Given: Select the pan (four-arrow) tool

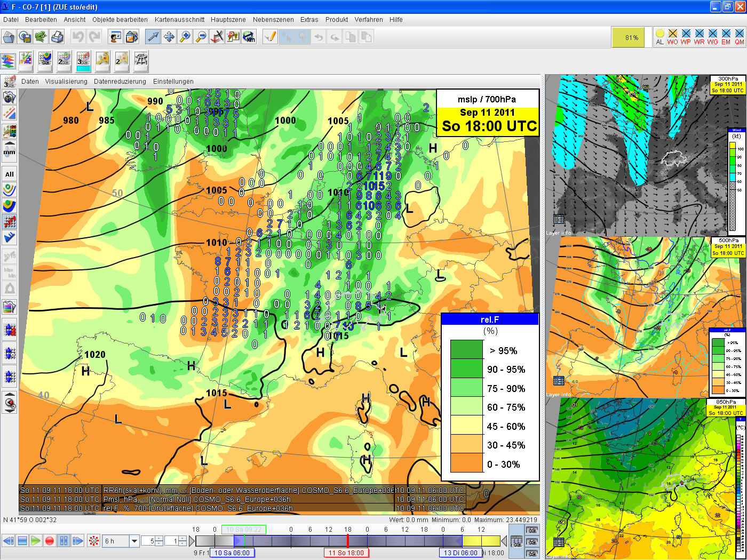Looking at the screenshot, I should click(169, 37).
